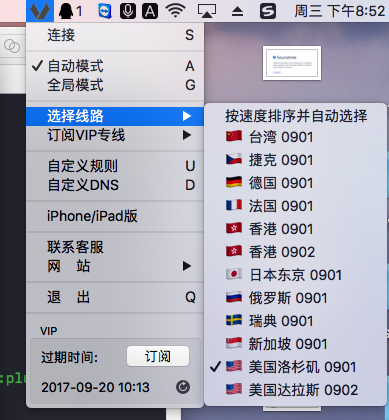This screenshot has height=420, width=389.
Task: Select the 美国达拉斯 0902 line
Action: pos(296,390)
